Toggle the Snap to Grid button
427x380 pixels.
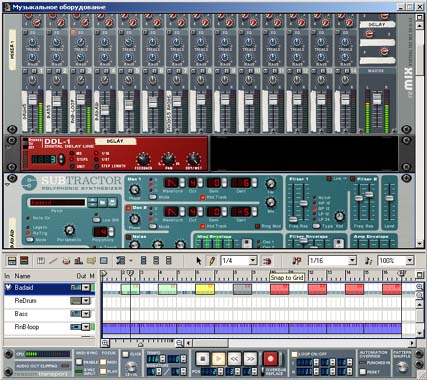click(x=267, y=261)
